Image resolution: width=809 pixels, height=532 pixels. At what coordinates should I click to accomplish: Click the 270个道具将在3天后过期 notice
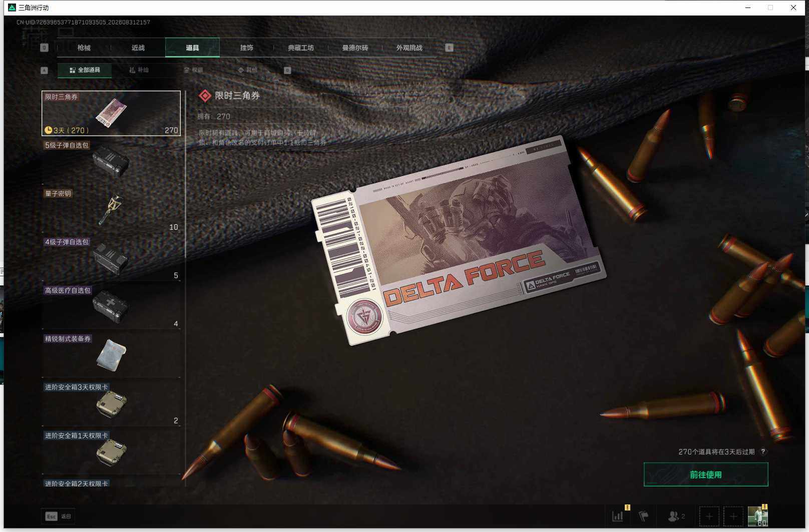pyautogui.click(x=716, y=451)
